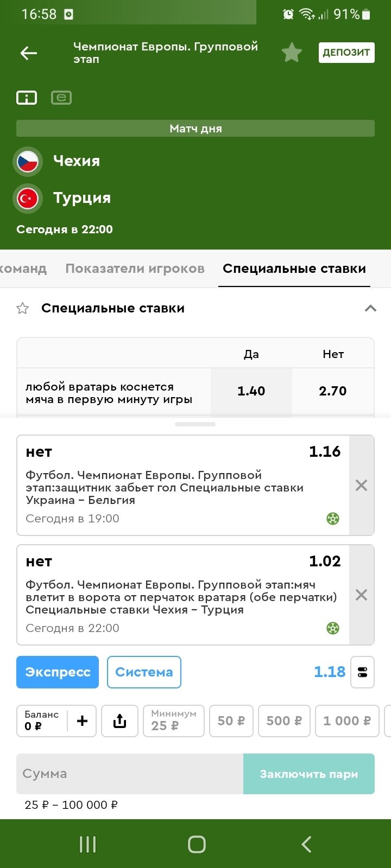The height and width of the screenshot is (868, 391).
Task: Tap the back arrow in the header
Action: pos(29,53)
